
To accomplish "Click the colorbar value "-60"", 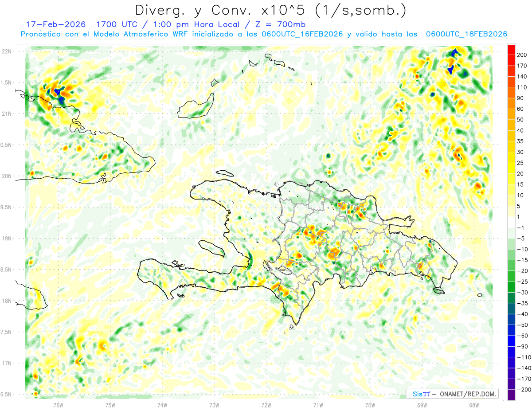I will [x=522, y=336].
